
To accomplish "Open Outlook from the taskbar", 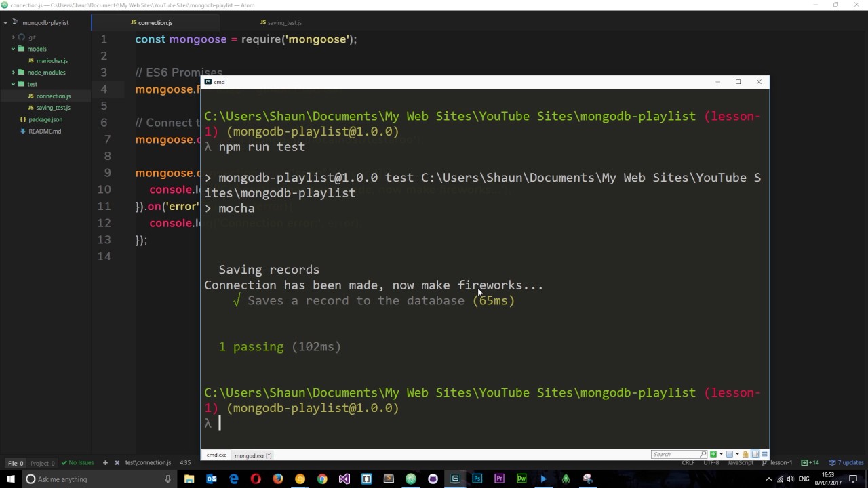I will [x=212, y=479].
